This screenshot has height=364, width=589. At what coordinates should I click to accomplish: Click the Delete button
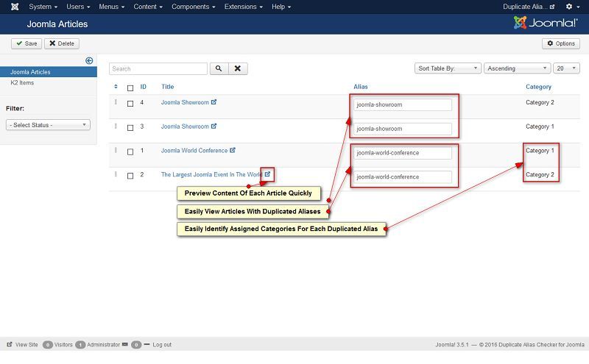tap(62, 43)
